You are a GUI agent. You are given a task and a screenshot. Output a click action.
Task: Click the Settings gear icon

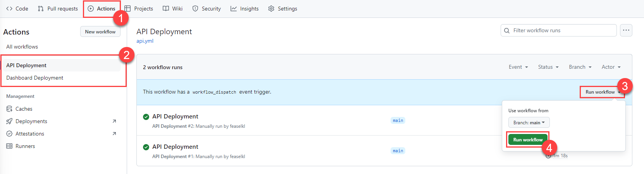click(x=271, y=9)
